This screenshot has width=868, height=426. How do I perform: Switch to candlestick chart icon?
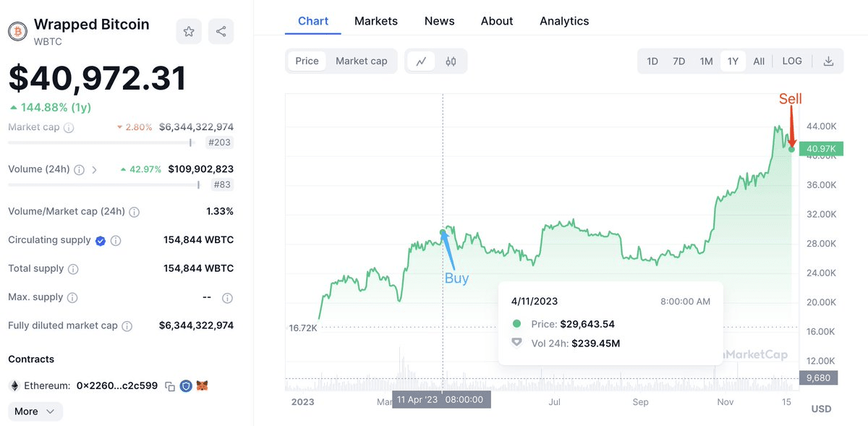click(451, 61)
